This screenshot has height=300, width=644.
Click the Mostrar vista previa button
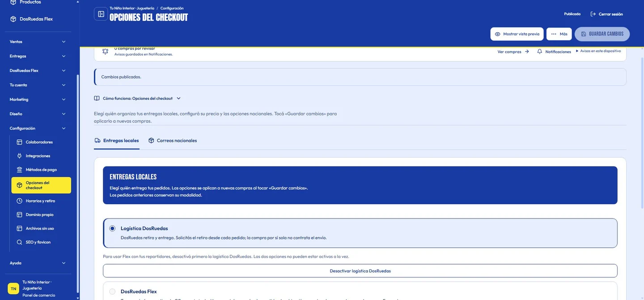517,34
